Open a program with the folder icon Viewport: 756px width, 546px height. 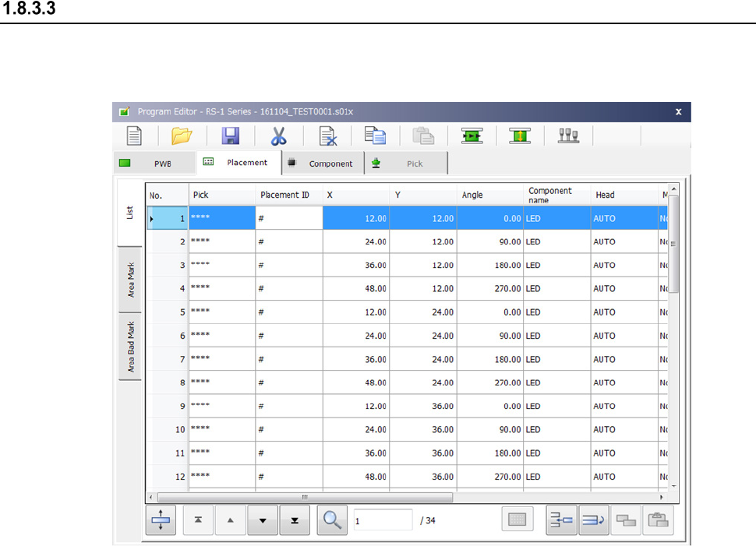click(x=182, y=136)
